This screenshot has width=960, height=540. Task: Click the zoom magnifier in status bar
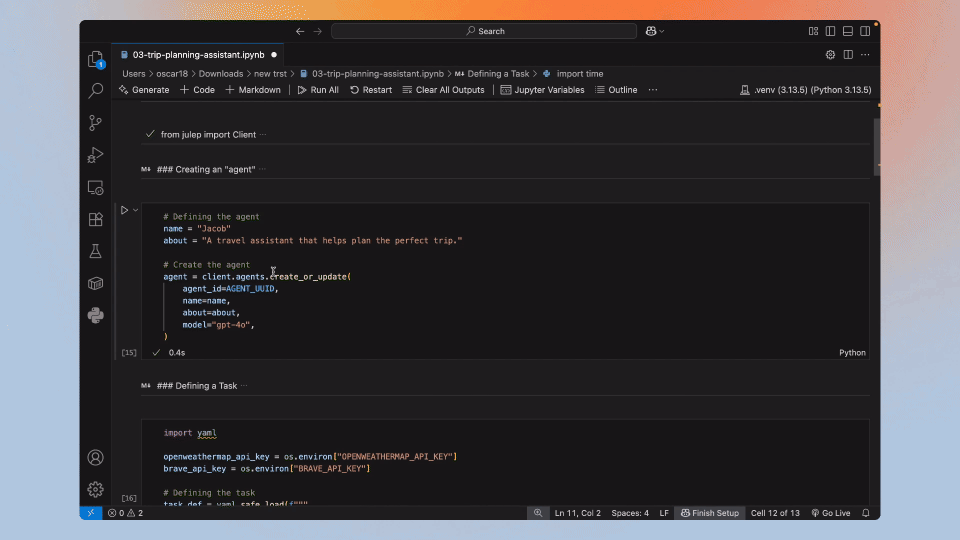(538, 513)
